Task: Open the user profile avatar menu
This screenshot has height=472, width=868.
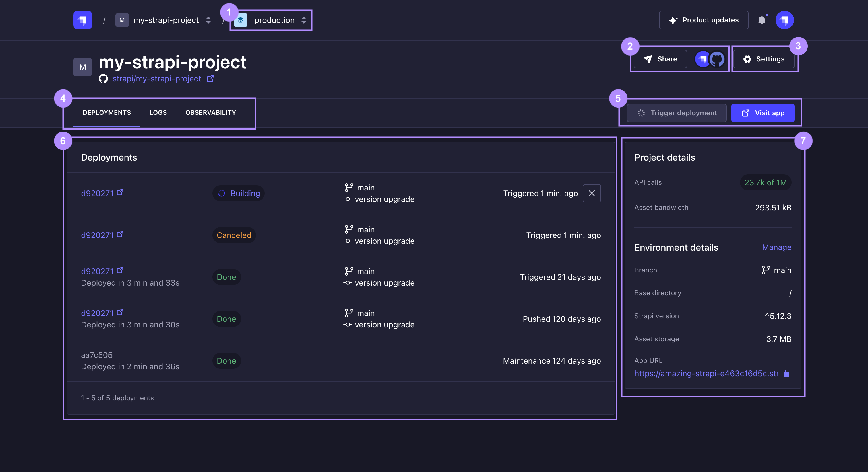Action: [784, 20]
